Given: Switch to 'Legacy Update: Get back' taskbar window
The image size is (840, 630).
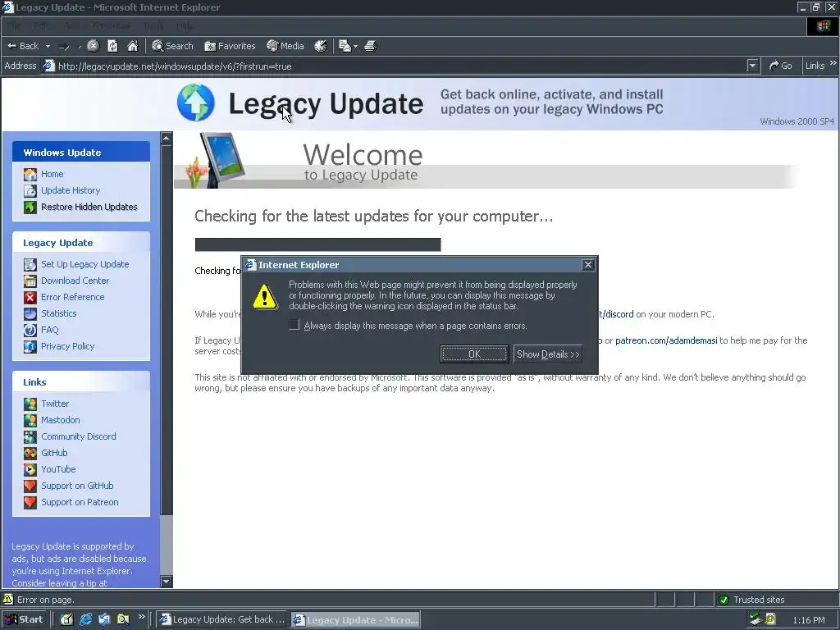Looking at the screenshot, I should 222,619.
